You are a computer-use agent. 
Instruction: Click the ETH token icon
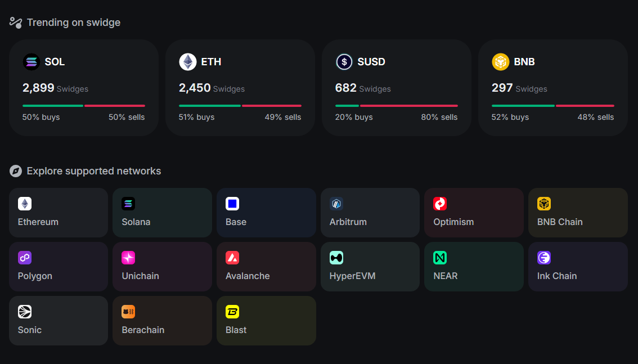(x=188, y=62)
